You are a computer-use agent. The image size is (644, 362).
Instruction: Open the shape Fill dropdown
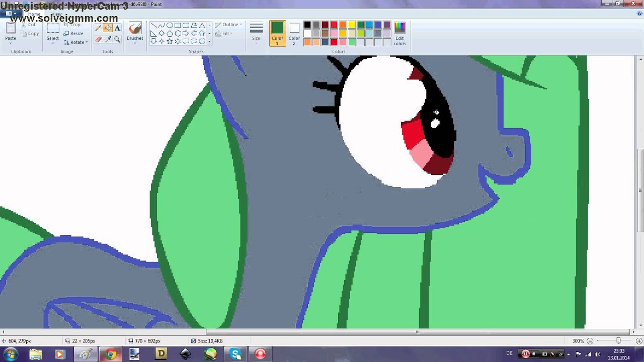point(223,34)
